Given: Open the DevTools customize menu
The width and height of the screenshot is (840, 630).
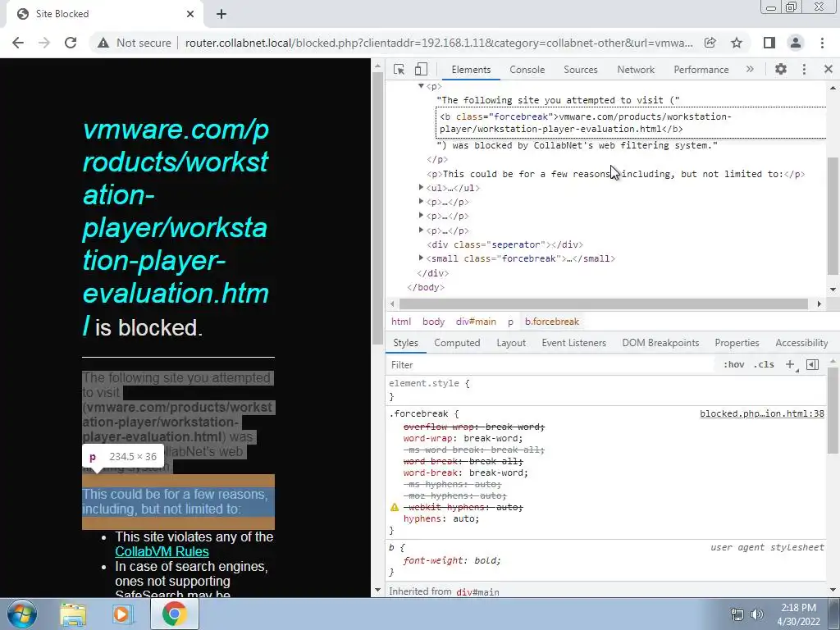Looking at the screenshot, I should [x=804, y=69].
